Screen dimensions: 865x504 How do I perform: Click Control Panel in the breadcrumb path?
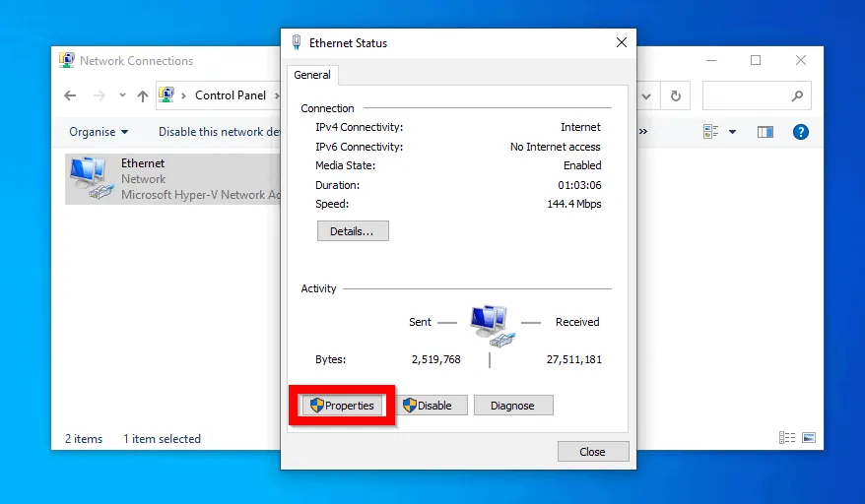pos(230,95)
